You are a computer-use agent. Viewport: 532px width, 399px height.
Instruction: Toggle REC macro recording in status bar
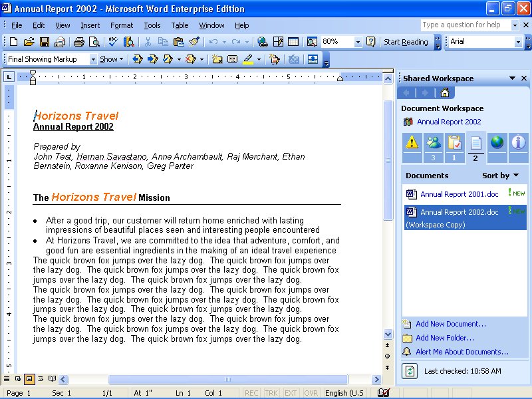tap(251, 393)
